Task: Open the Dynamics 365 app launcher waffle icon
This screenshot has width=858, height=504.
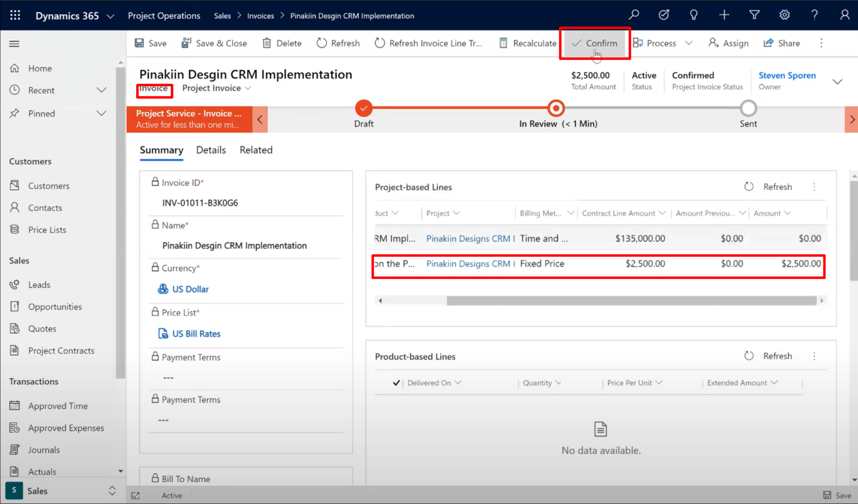Action: (15, 15)
